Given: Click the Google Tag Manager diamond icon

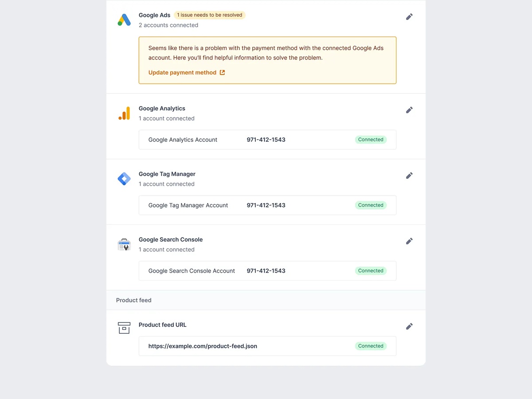Looking at the screenshot, I should pos(124,179).
